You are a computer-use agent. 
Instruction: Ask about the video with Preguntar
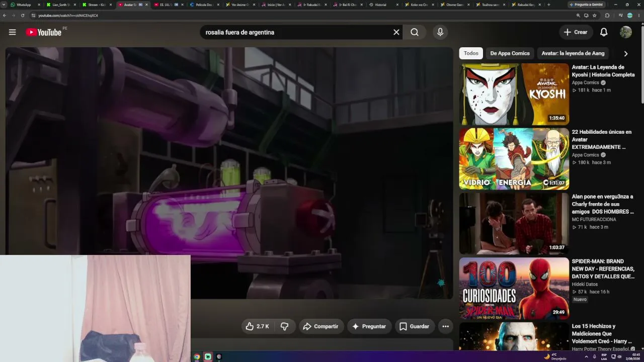point(369,326)
